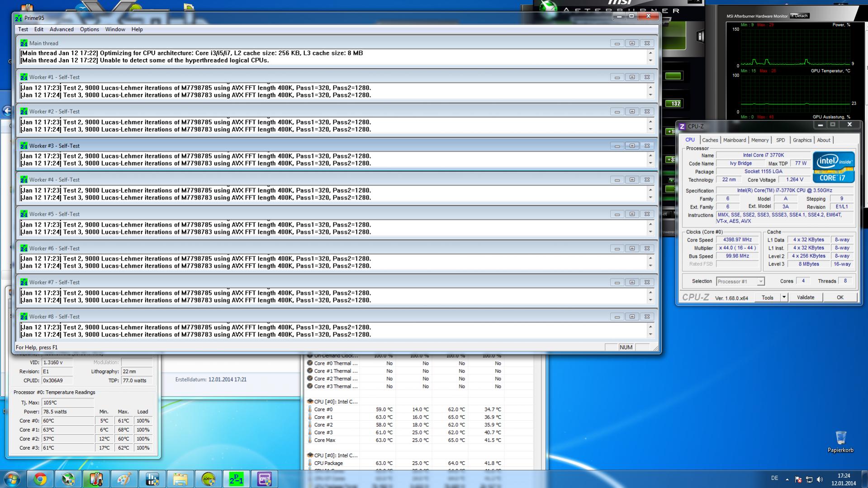Viewport: 868px width, 488px height.
Task: Click the Erstelldatum 12.01.2014 17:21 text
Action: pyautogui.click(x=211, y=379)
